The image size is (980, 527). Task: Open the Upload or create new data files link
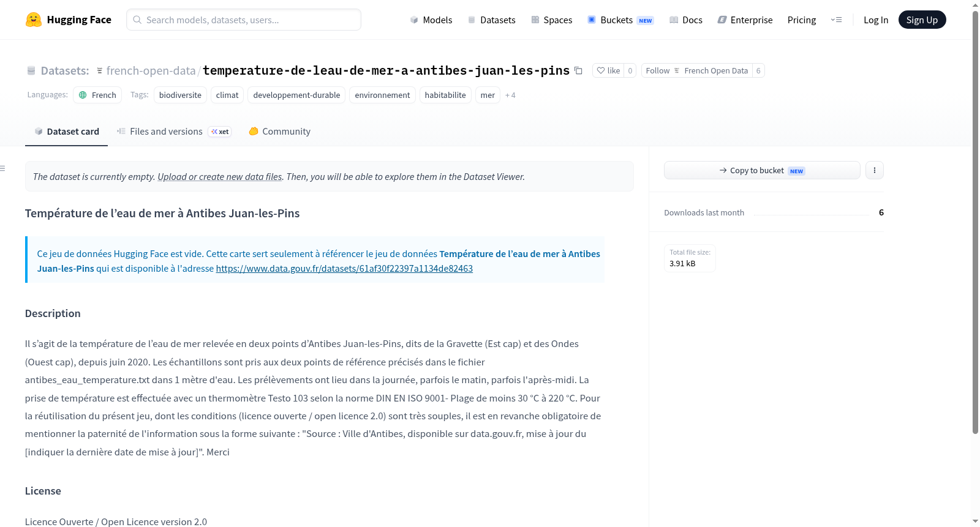click(220, 176)
